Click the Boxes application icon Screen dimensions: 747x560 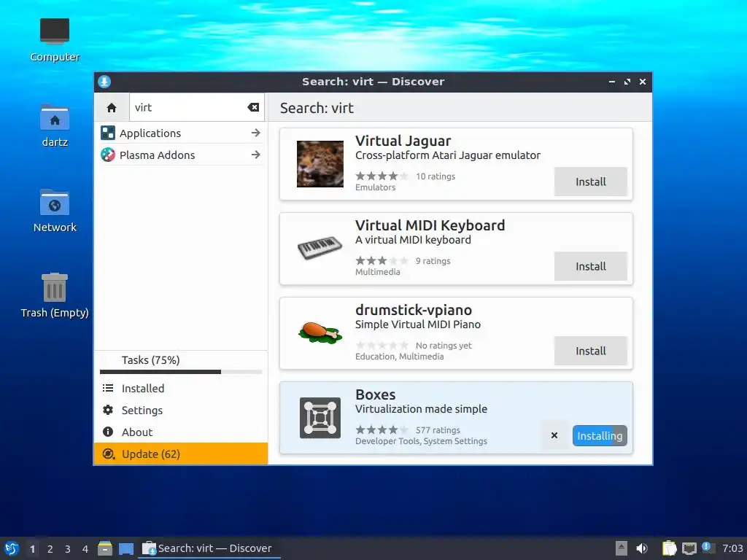tap(320, 418)
